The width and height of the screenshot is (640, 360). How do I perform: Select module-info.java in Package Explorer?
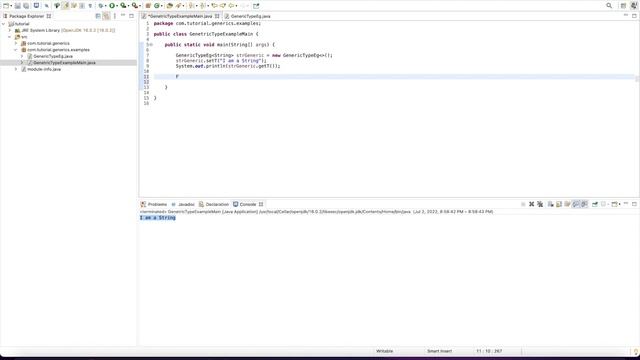click(x=44, y=69)
